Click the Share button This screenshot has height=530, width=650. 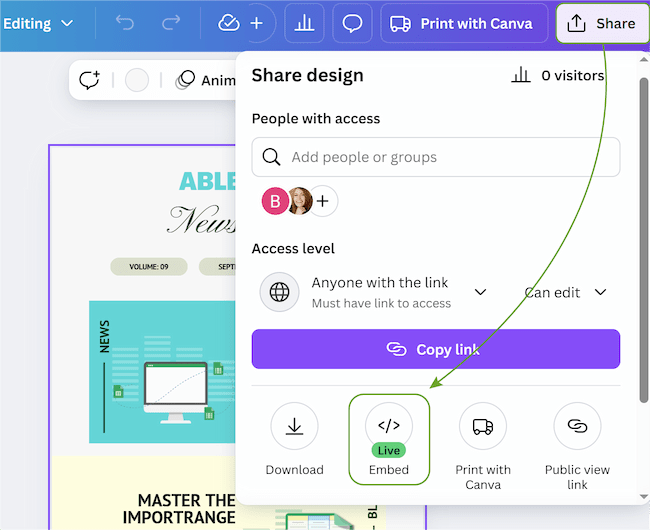click(602, 23)
